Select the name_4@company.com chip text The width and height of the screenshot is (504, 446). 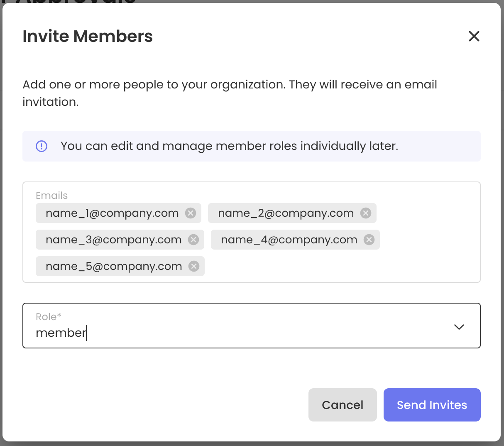289,240
